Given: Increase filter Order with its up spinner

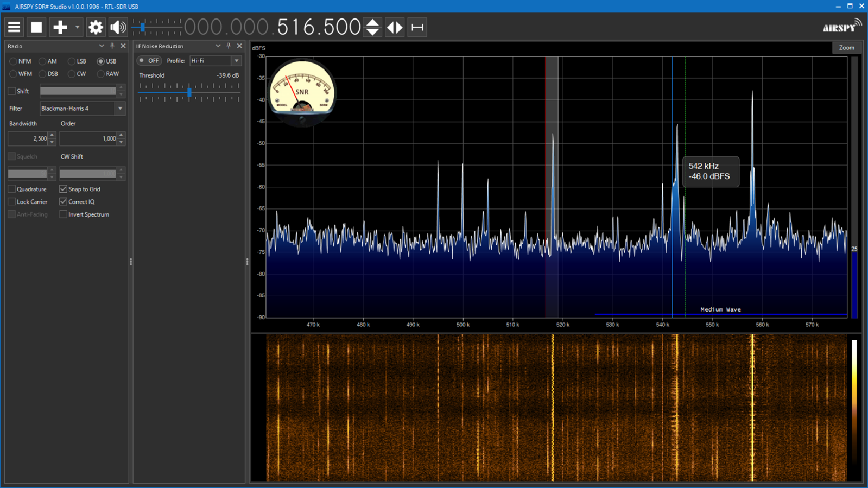Looking at the screenshot, I should 121,135.
